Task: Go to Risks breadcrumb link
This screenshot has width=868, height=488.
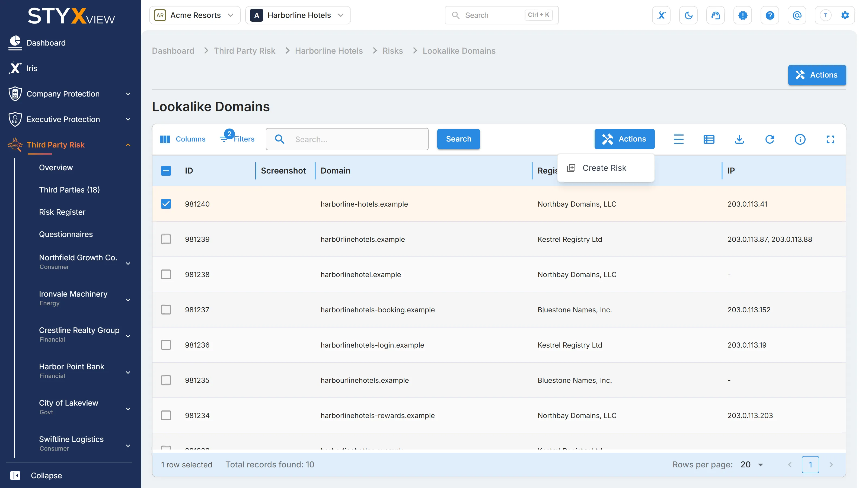Action: (392, 50)
